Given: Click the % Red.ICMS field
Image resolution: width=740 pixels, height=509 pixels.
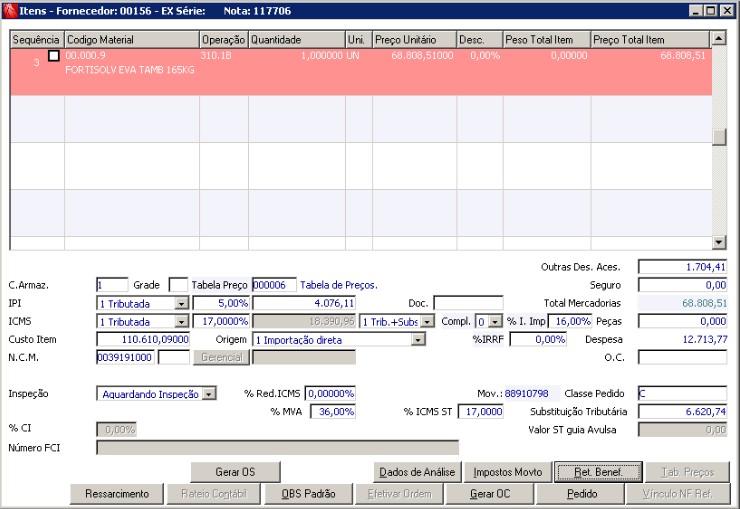Looking at the screenshot, I should (330, 393).
